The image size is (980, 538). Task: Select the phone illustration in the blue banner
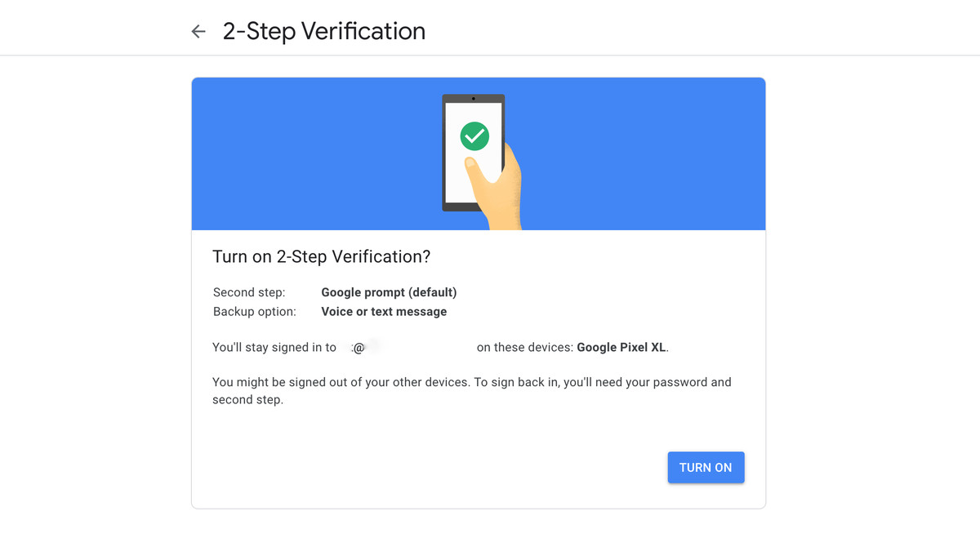[474, 153]
